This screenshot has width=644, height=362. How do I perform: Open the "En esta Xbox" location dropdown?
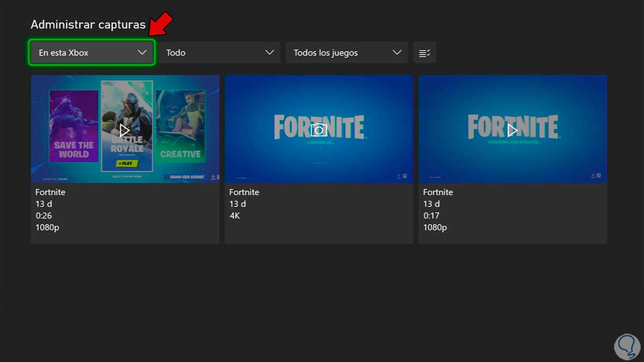[x=92, y=53]
